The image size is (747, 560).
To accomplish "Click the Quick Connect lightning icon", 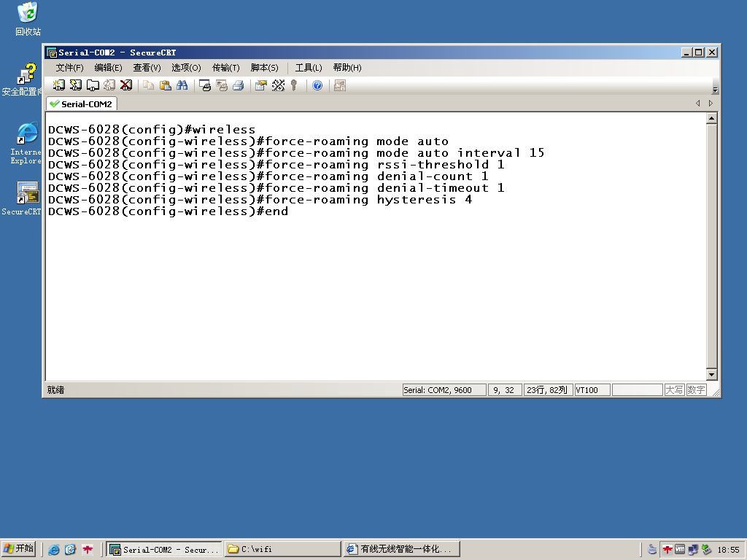I will point(76,85).
